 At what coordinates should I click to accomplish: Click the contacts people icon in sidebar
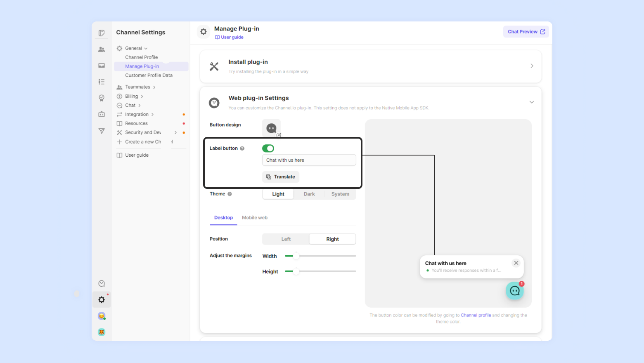tap(102, 49)
